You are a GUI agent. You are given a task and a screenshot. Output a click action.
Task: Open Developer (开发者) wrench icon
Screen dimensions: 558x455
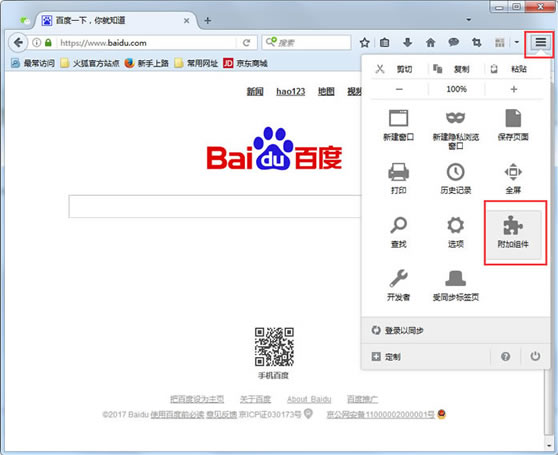[399, 278]
